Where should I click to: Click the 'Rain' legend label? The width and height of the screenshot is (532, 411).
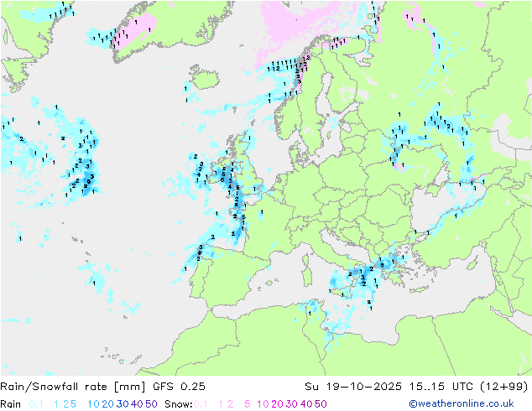[11, 404]
